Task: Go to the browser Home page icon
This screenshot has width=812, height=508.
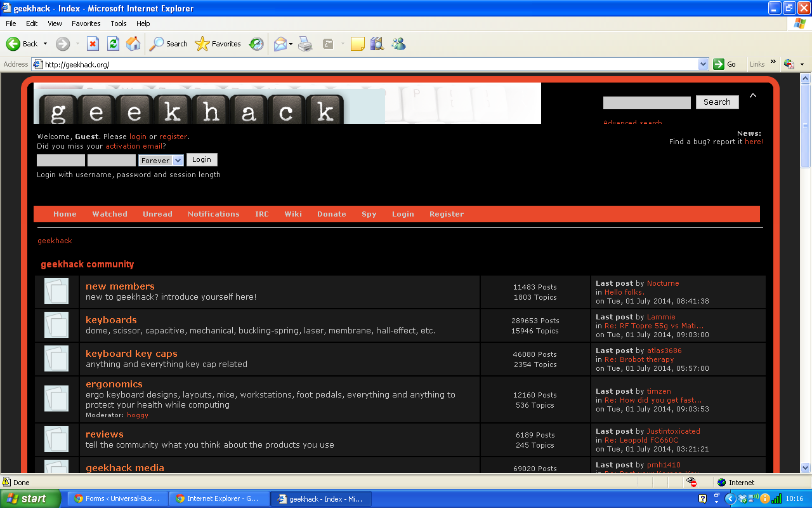Action: click(x=133, y=44)
